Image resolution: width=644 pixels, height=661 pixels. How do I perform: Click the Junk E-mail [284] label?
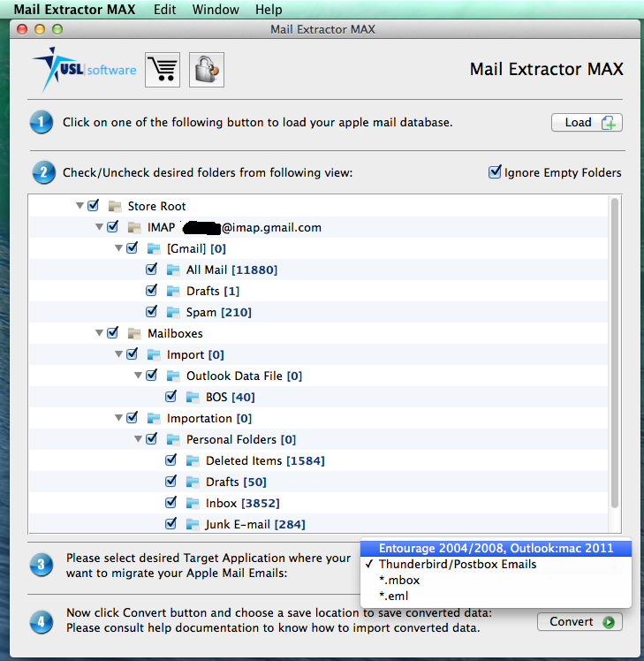point(255,524)
